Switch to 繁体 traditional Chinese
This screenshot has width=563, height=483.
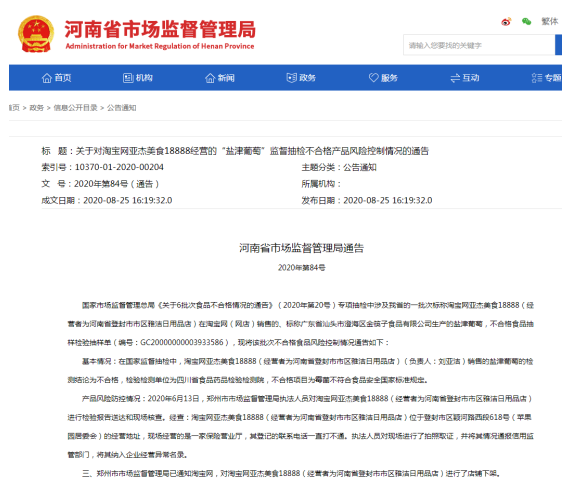coord(550,22)
